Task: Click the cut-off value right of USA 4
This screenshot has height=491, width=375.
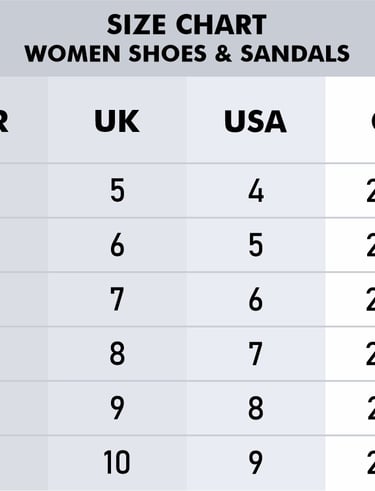Action: point(370,191)
